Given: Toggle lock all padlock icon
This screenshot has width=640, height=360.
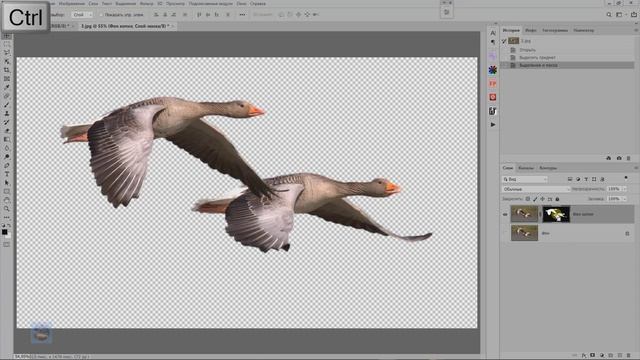Looking at the screenshot, I should point(557,199).
